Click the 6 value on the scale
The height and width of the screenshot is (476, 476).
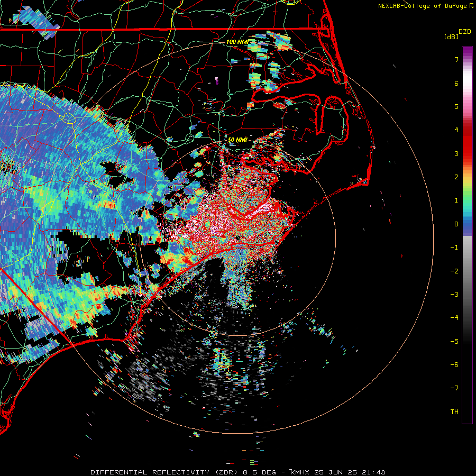point(456,83)
